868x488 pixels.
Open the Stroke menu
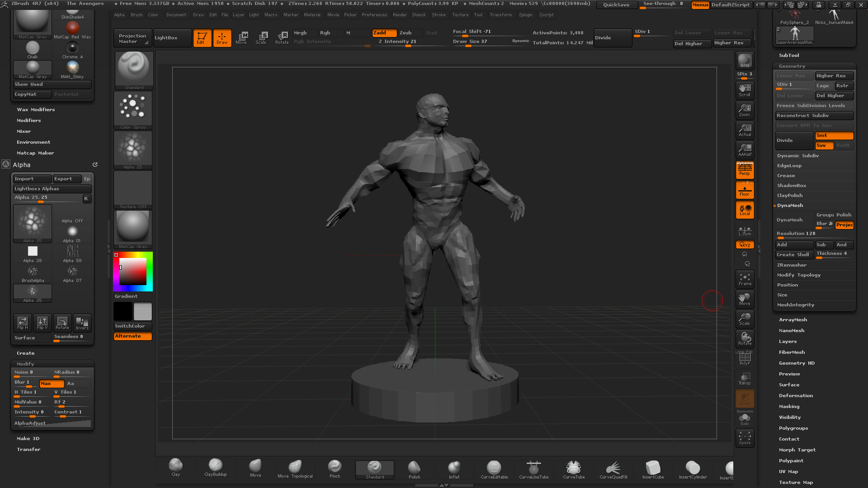tap(439, 15)
